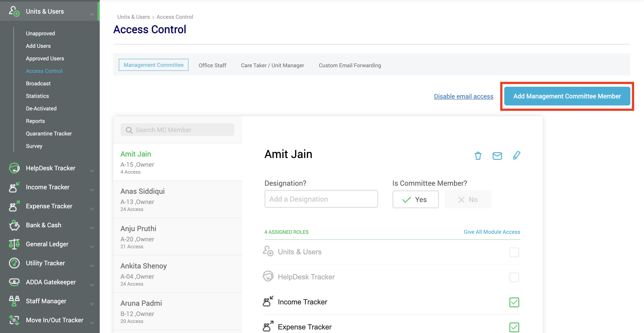The image size is (644, 333).
Task: Uncheck Income Tracker access
Action: 514,302
